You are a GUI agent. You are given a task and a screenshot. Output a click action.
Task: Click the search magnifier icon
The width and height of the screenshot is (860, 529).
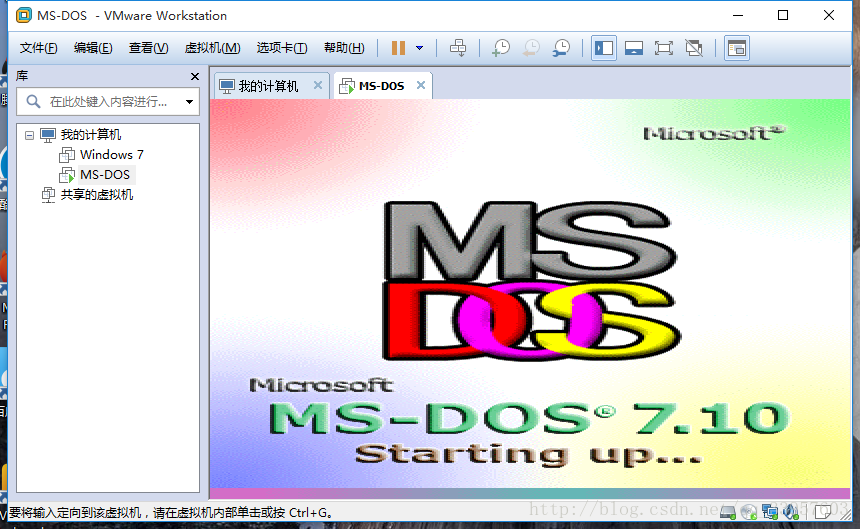coord(33,101)
